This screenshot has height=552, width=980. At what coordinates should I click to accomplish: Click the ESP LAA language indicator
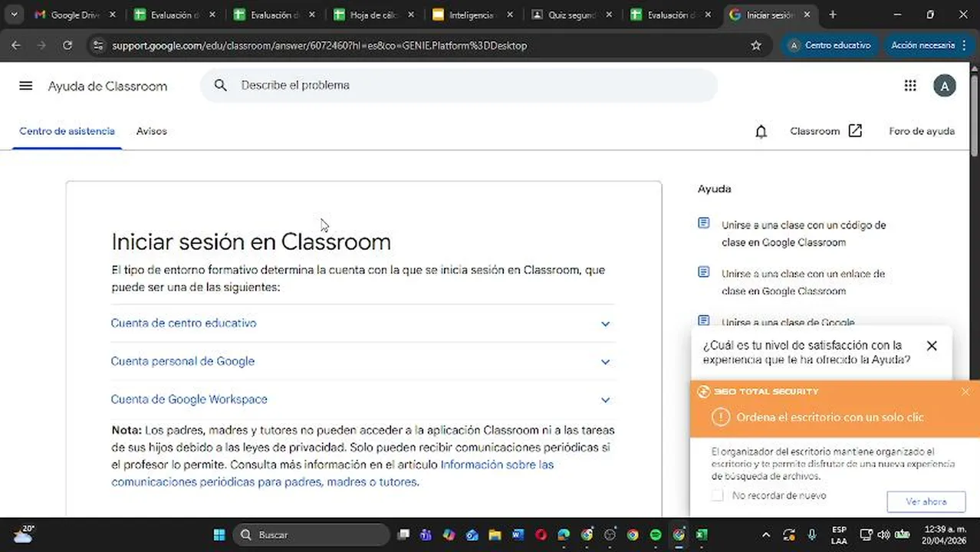[839, 534]
